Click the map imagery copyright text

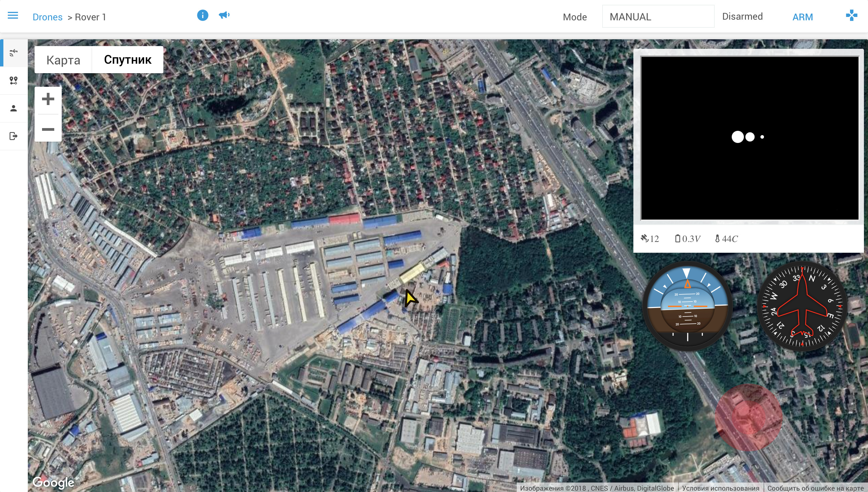597,488
